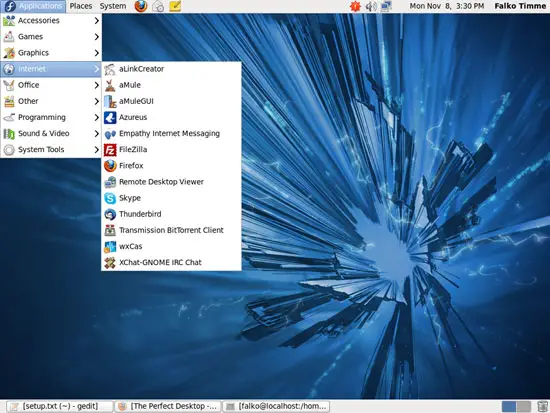Open the trash icon in bottom panel
This screenshot has width=550, height=413.
coord(542,407)
